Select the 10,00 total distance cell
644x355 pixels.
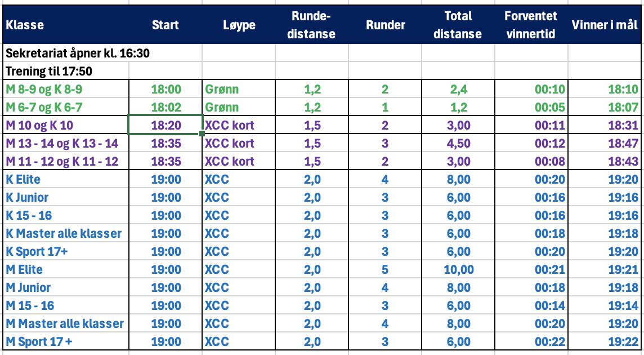[459, 270]
